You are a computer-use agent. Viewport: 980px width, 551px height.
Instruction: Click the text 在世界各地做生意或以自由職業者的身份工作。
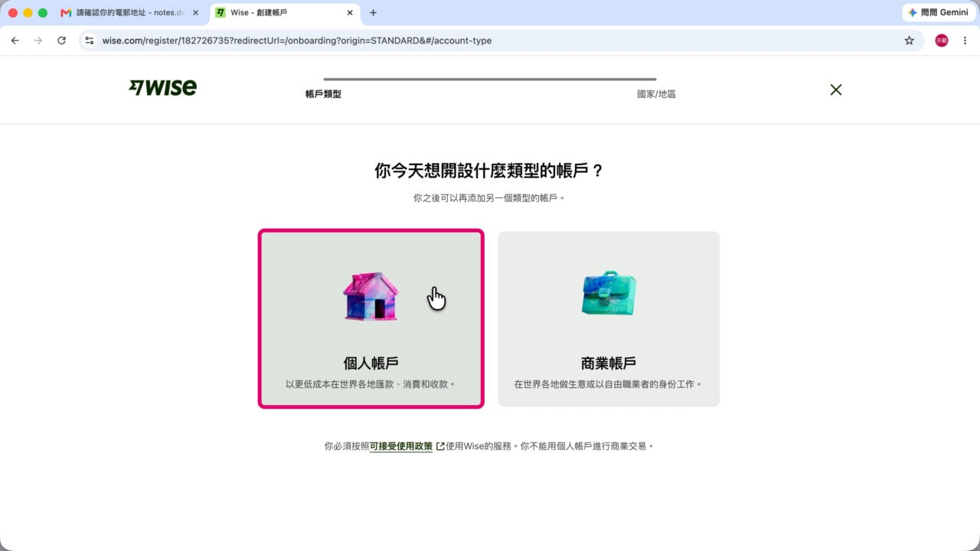[x=609, y=384]
